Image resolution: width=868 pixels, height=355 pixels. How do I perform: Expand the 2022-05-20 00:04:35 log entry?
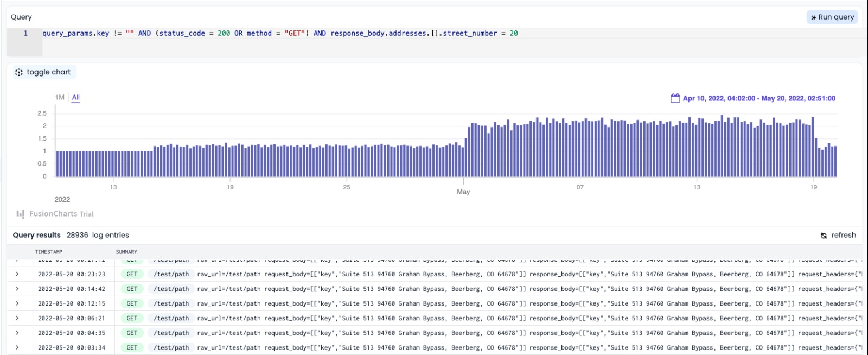(x=17, y=333)
